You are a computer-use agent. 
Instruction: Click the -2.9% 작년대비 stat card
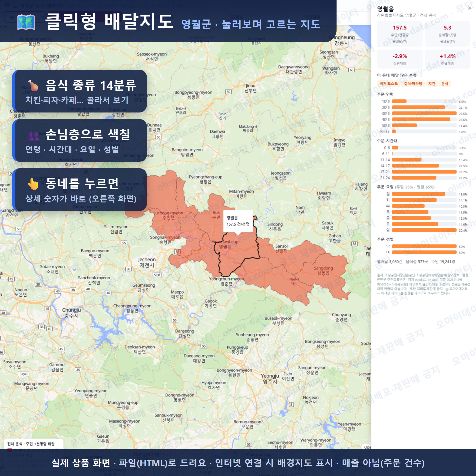[x=400, y=59]
